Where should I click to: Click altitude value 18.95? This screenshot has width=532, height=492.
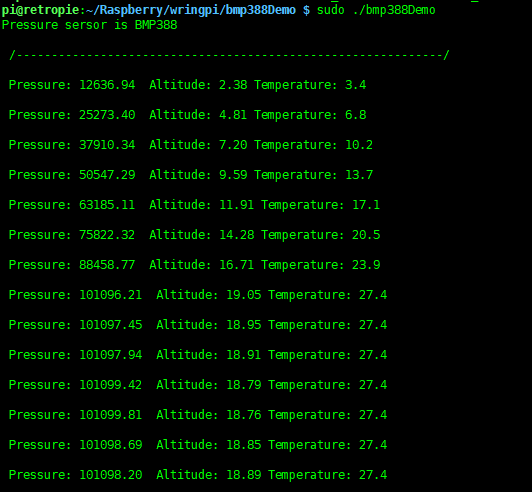(244, 325)
